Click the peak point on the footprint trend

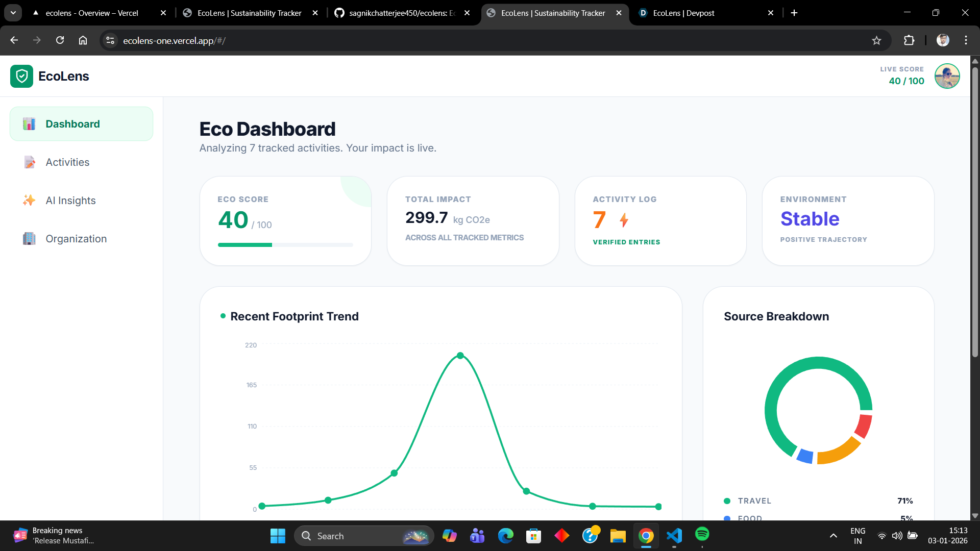[460, 356]
